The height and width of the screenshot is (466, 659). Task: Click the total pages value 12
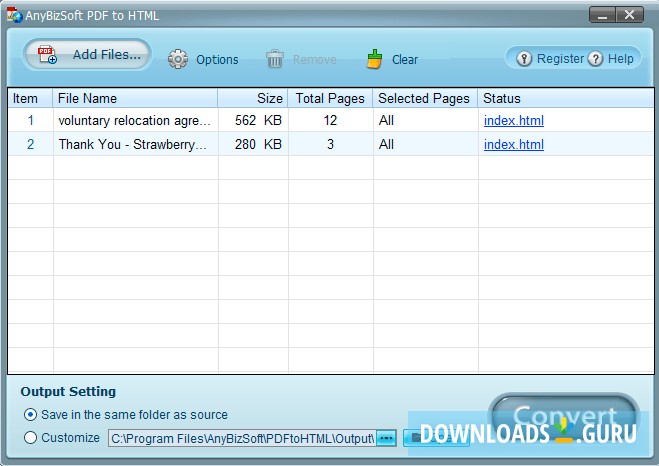[330, 121]
